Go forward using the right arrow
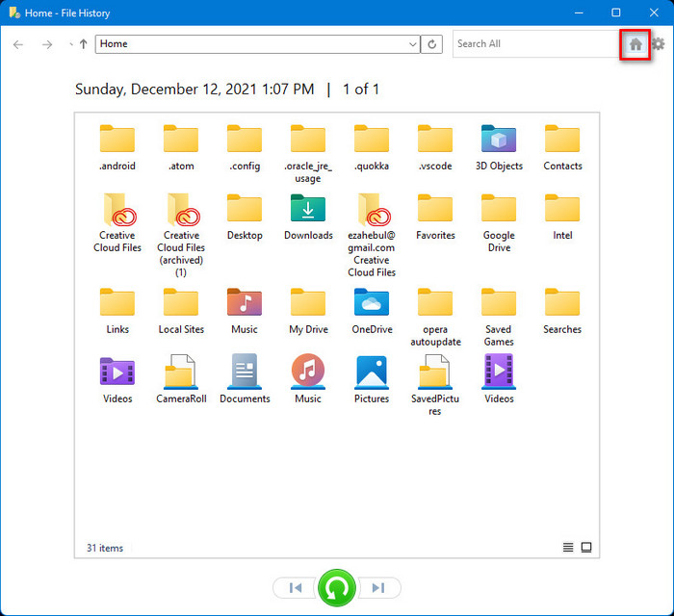 click(47, 44)
